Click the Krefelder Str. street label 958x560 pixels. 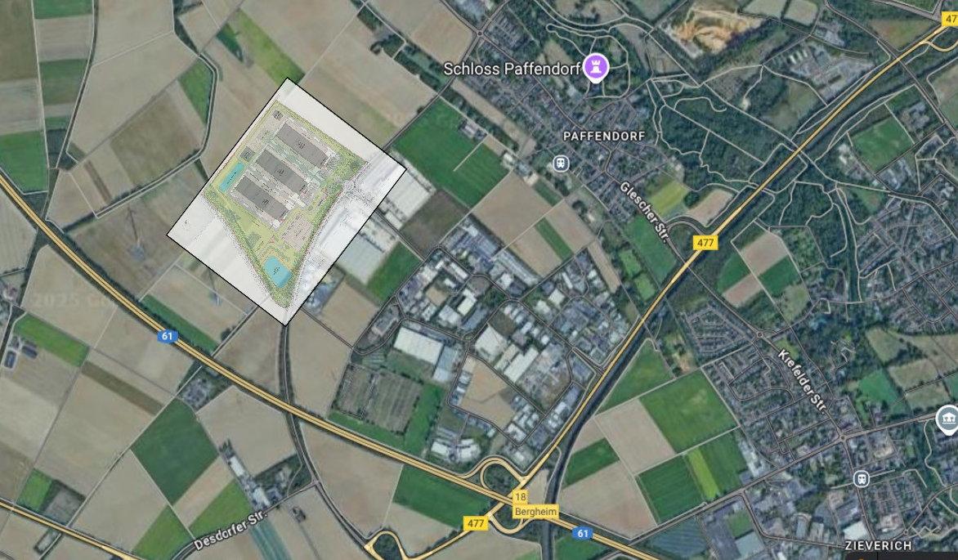[x=802, y=381]
